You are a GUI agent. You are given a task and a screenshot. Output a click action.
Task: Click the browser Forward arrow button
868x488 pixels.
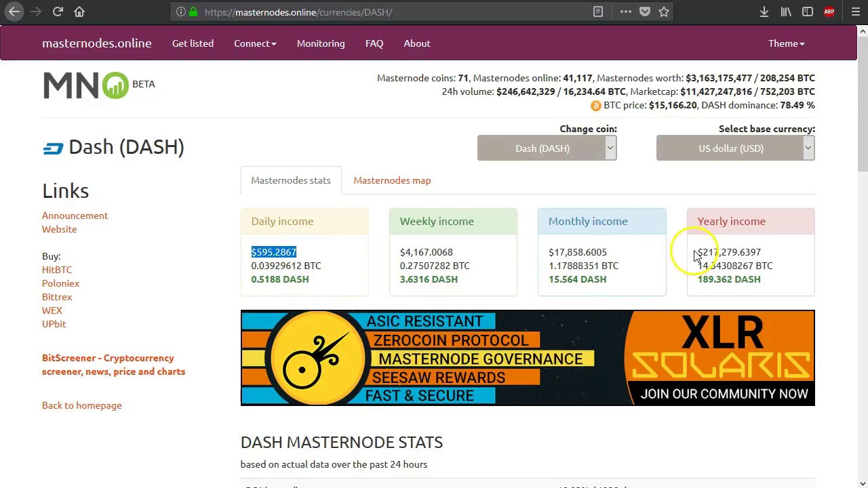tap(36, 12)
